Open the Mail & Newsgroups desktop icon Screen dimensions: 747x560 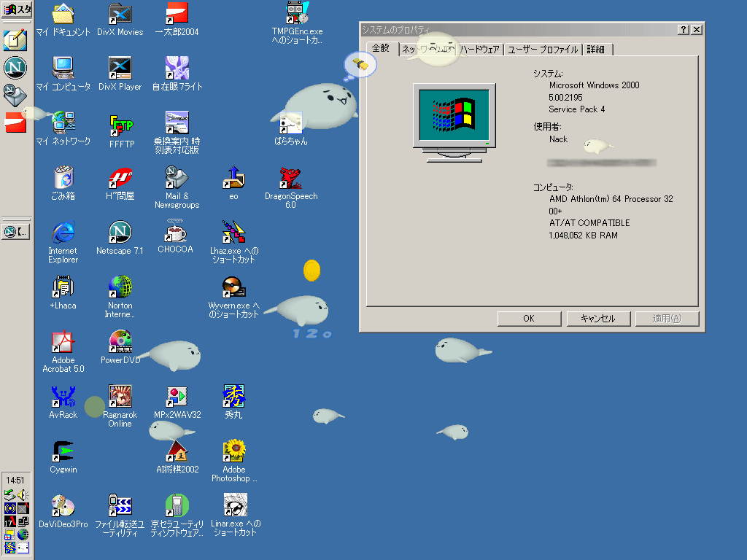177,187
